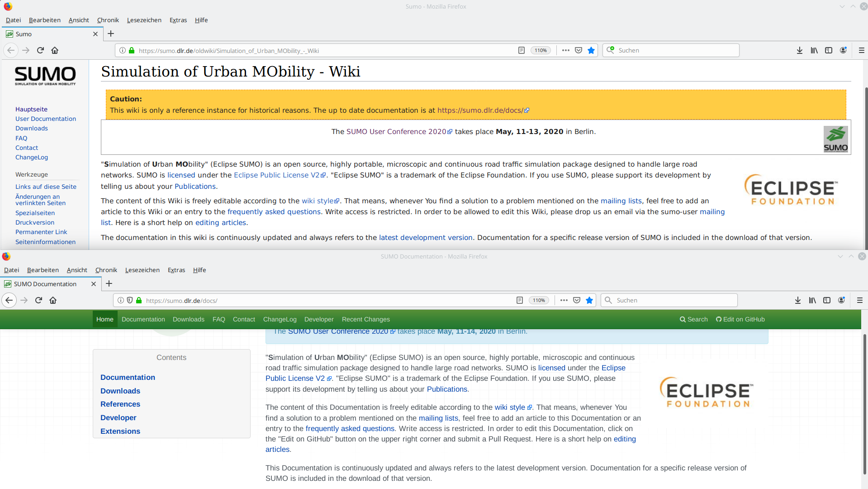This screenshot has width=868, height=489.
Task: Open downloads panel in bottom window
Action: pos(798,300)
